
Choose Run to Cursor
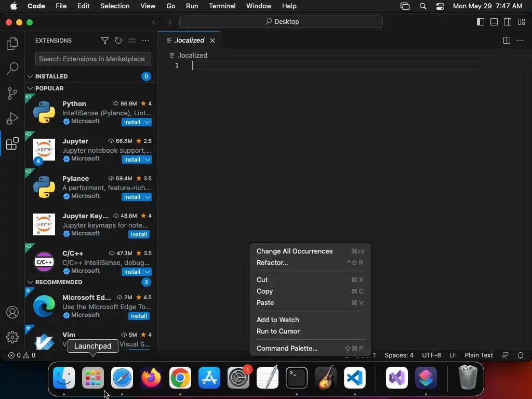[x=310, y=331]
